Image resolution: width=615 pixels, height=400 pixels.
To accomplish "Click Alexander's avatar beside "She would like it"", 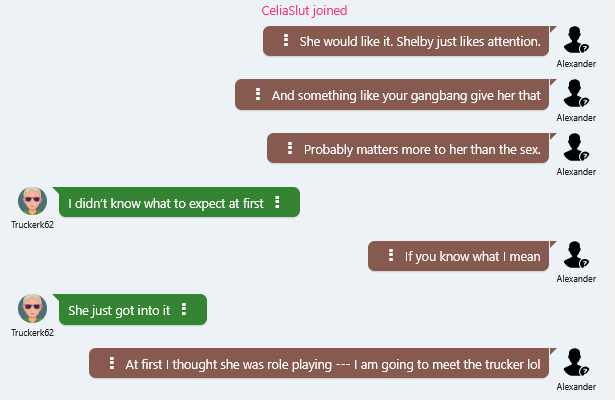I will (x=575, y=41).
